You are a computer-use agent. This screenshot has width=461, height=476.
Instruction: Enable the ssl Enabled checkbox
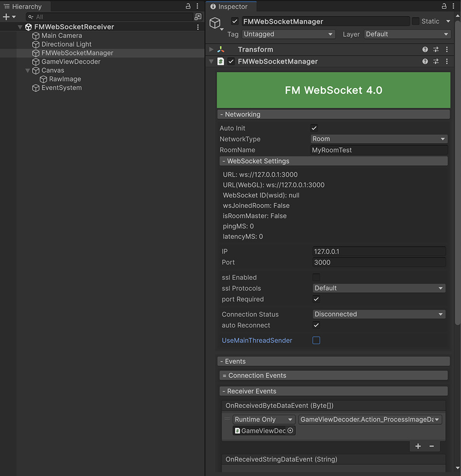pos(316,277)
